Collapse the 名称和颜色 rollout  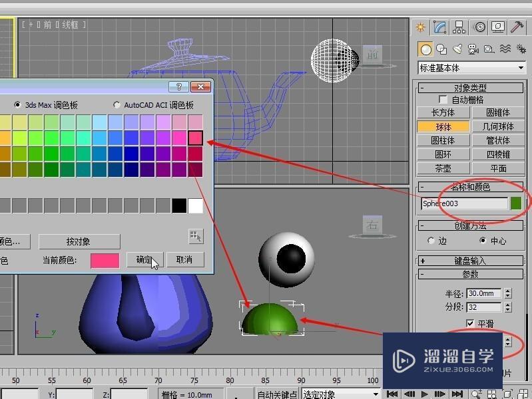(x=470, y=187)
